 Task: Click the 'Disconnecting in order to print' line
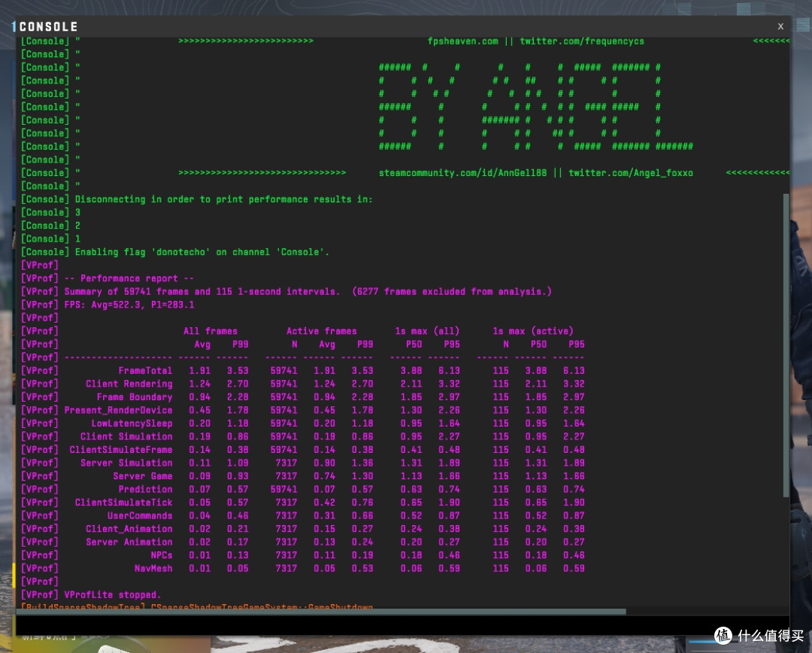(x=197, y=199)
